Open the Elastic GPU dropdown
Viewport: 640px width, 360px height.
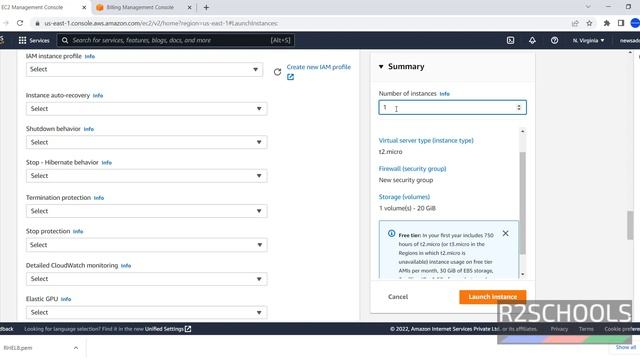pos(146,312)
